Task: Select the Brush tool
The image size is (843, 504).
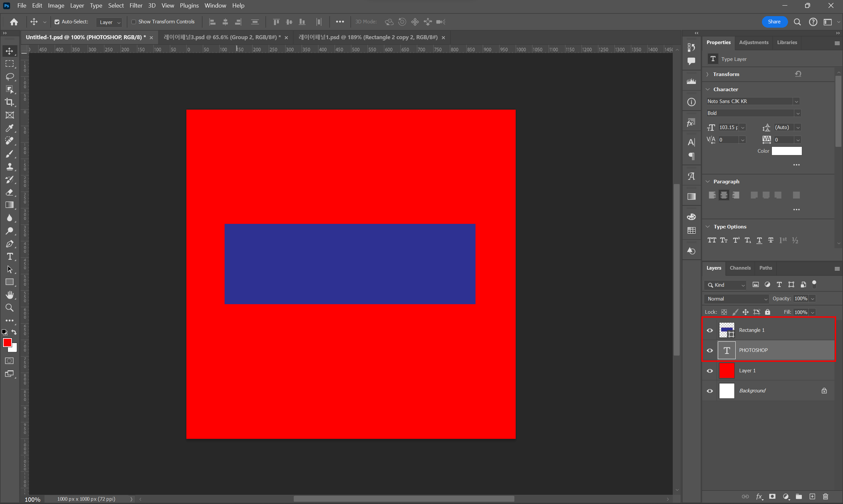Action: (x=10, y=154)
